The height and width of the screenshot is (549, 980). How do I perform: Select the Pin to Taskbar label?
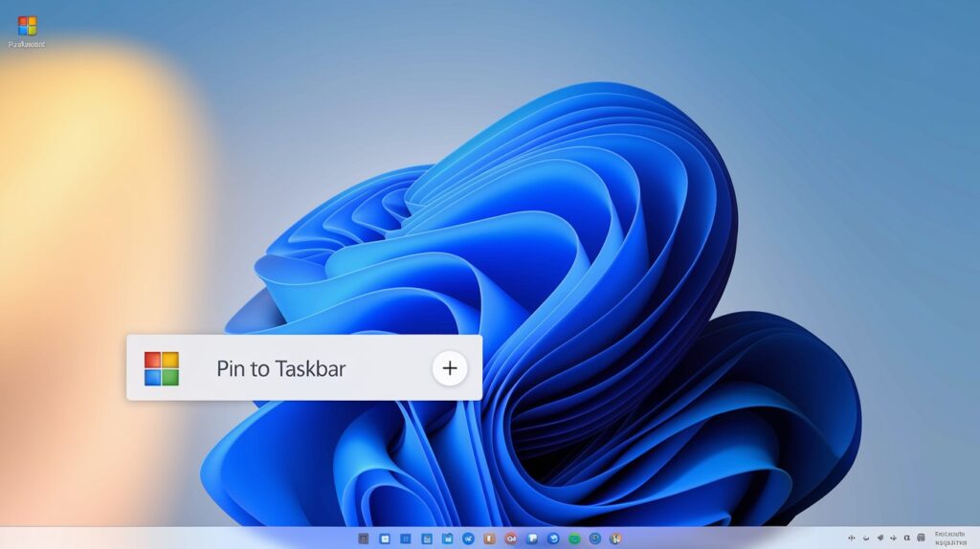click(x=280, y=368)
